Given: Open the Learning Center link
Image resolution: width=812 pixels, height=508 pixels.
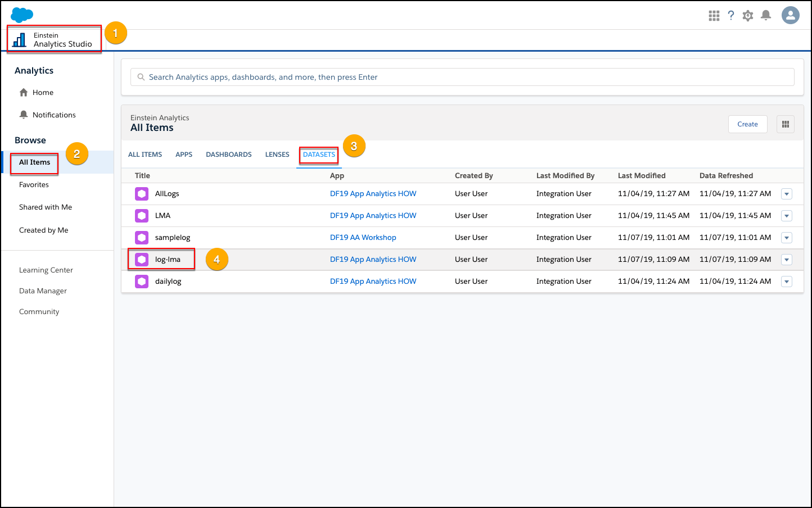Looking at the screenshot, I should 46,270.
